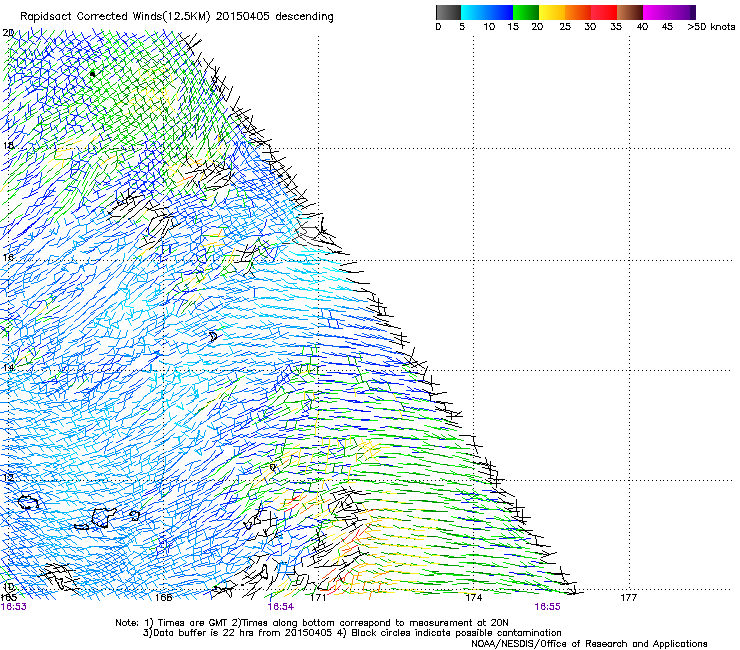
Task: Click the blue 10-15 knots legend swatch
Action: tap(500, 12)
